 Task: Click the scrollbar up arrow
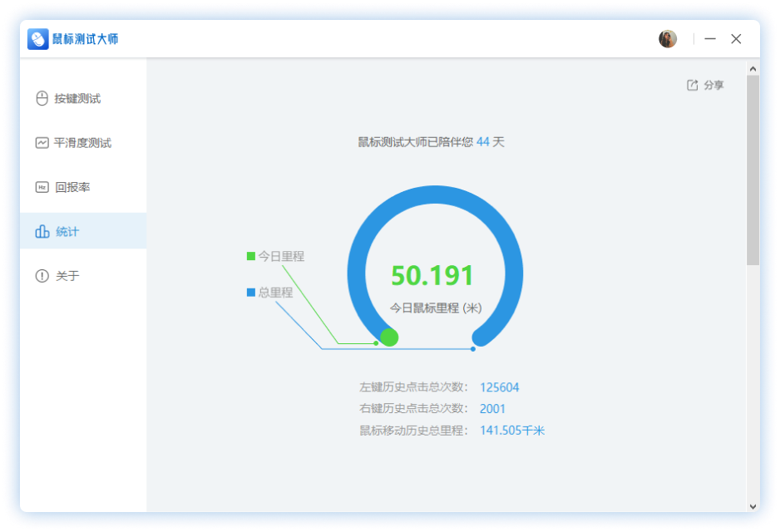(x=753, y=69)
